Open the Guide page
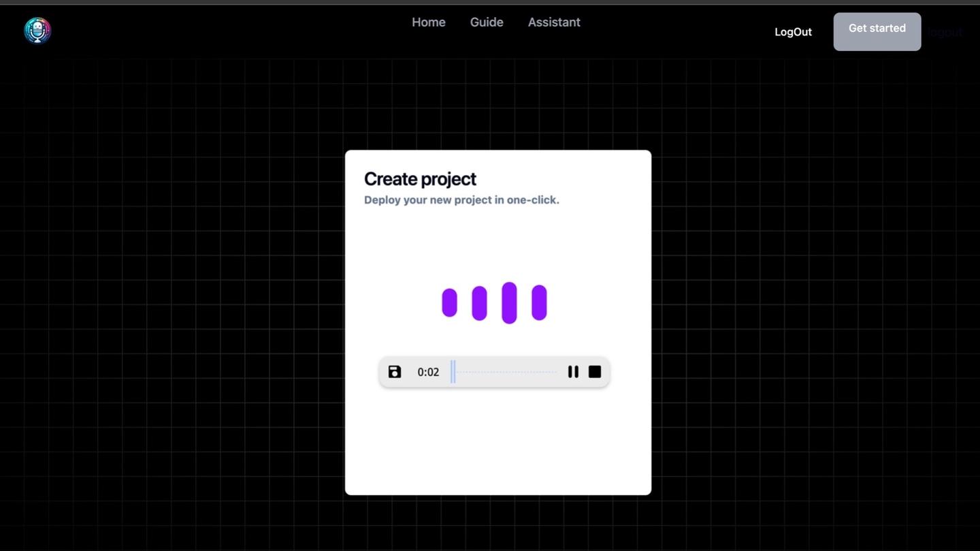Screen dimensions: 980x551 pyautogui.click(x=487, y=22)
